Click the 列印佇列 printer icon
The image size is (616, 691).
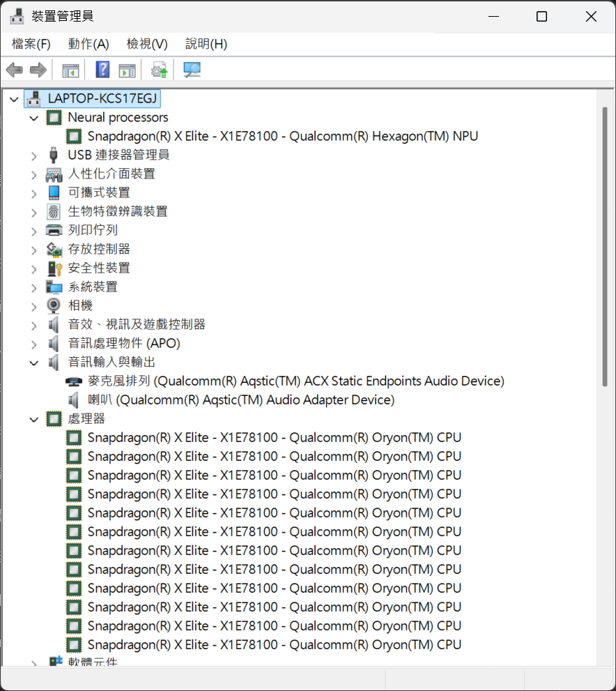(54, 231)
